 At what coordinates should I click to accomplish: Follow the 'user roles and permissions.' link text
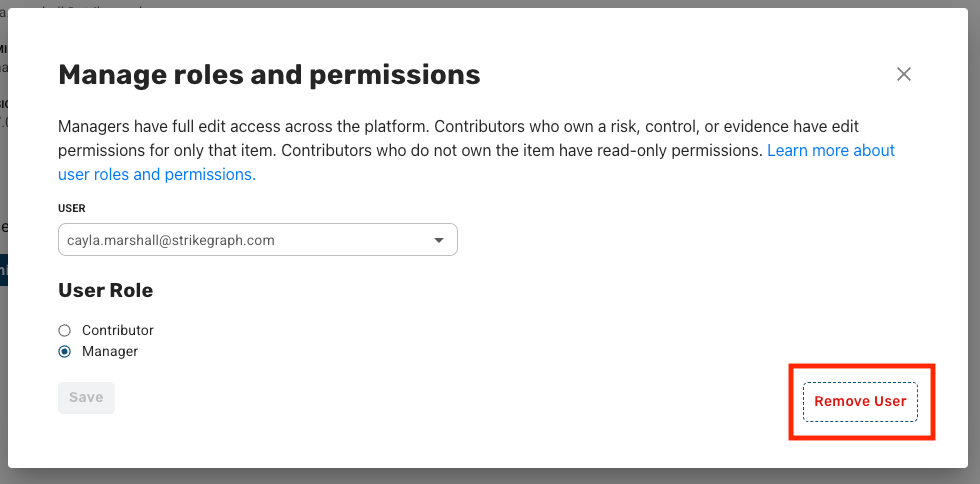(157, 174)
